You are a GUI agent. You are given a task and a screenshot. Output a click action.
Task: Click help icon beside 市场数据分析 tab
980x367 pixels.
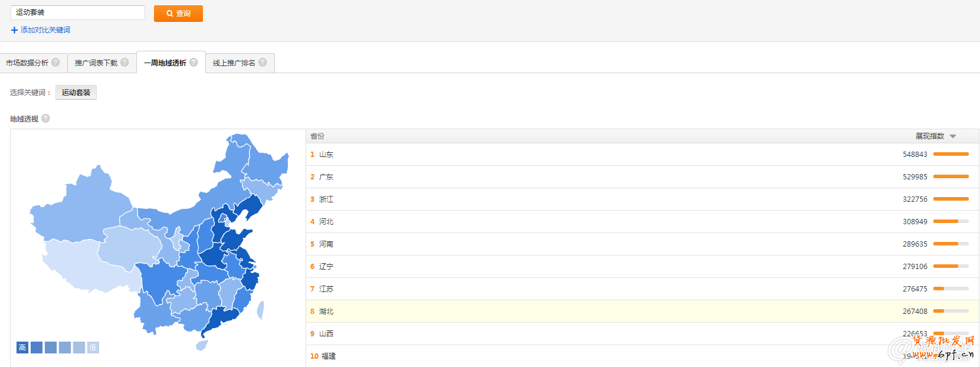coord(55,62)
